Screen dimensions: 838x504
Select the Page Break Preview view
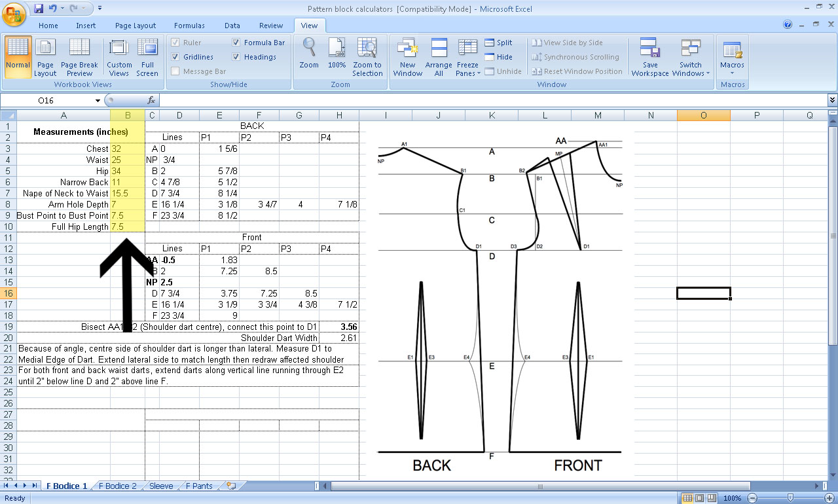pos(79,57)
